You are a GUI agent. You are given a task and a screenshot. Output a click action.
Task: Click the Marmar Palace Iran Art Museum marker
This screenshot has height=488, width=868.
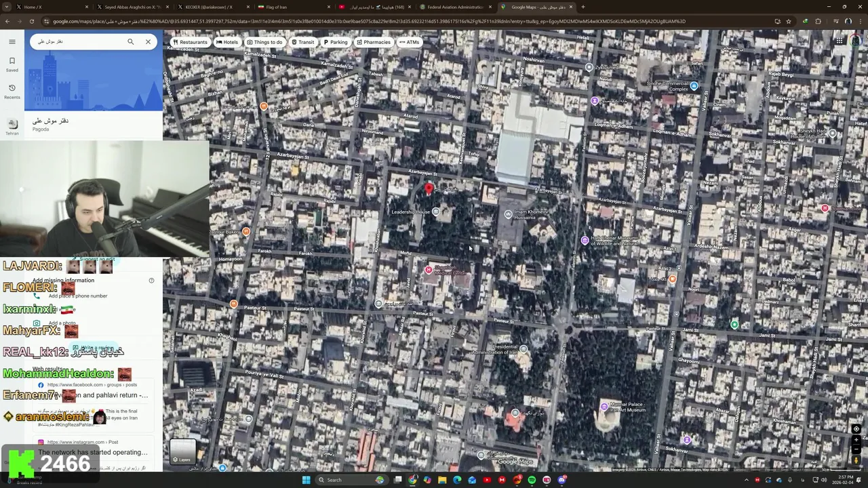click(604, 407)
